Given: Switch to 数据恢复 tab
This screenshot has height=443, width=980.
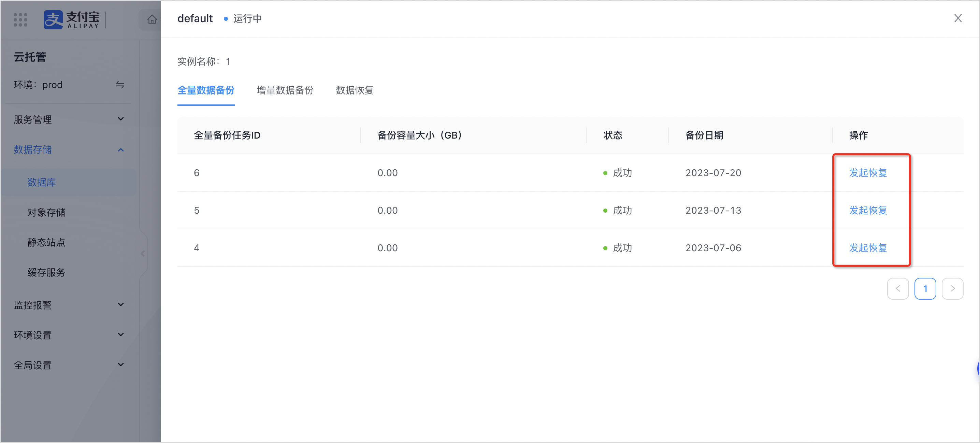Looking at the screenshot, I should click(x=355, y=90).
